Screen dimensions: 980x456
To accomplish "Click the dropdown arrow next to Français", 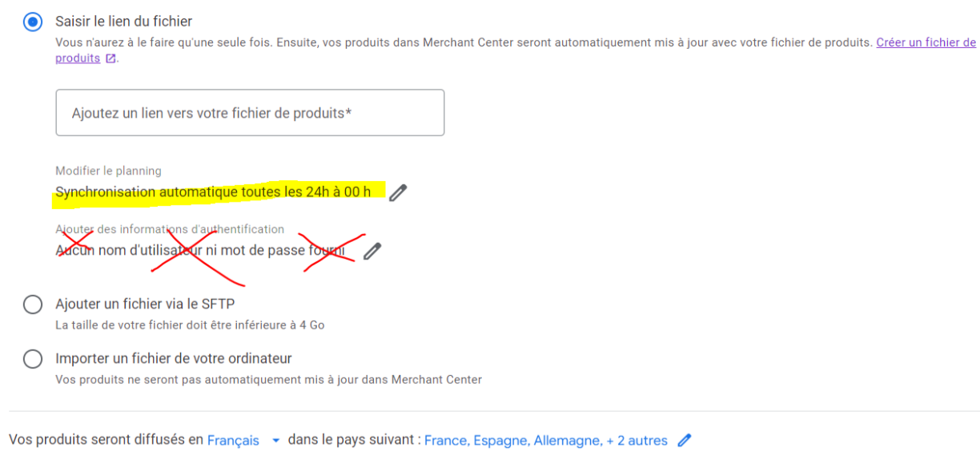I will (275, 440).
